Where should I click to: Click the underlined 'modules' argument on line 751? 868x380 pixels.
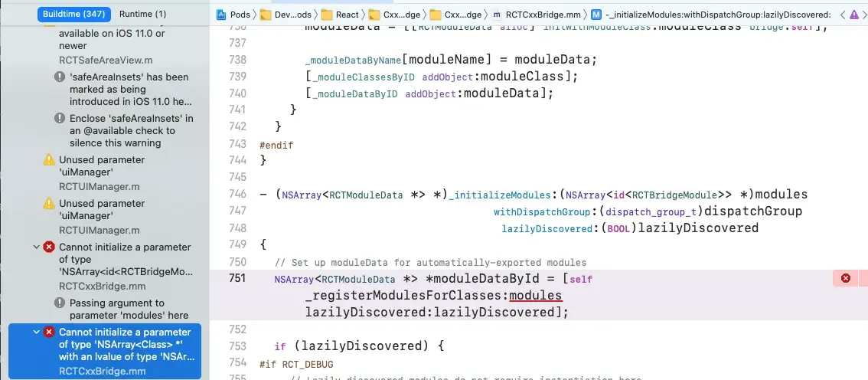(535, 295)
